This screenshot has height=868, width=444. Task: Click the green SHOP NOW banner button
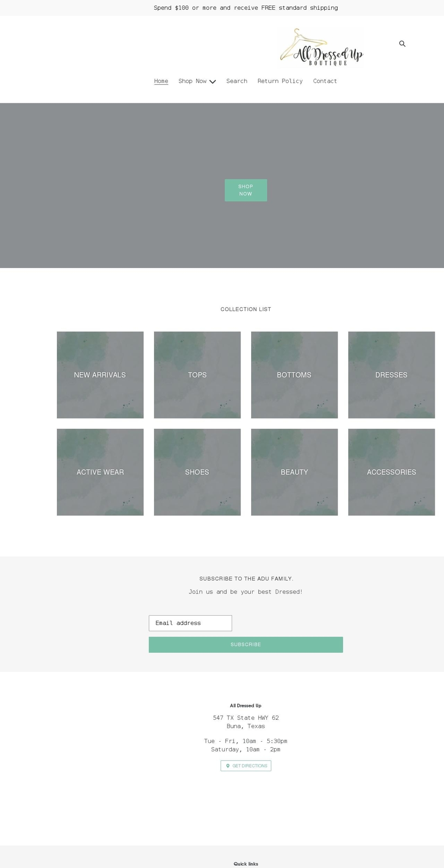246,190
